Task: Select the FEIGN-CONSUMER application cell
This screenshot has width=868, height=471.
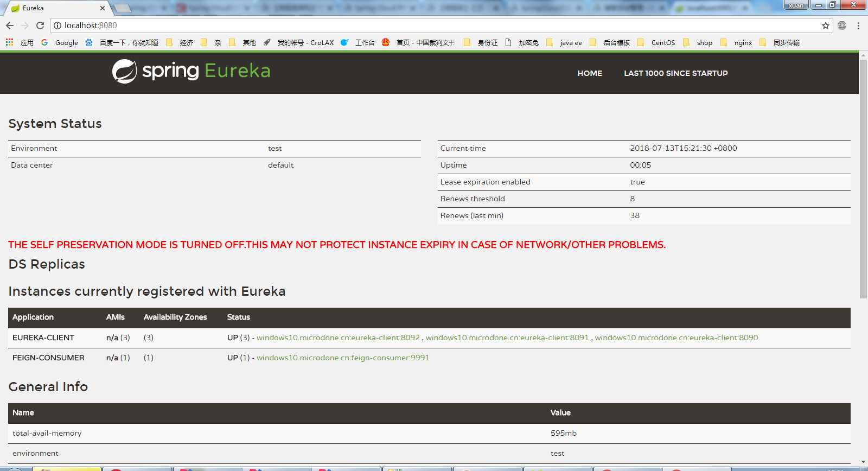Action: click(x=48, y=358)
